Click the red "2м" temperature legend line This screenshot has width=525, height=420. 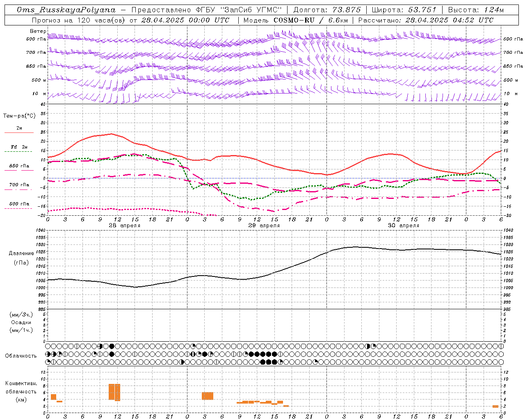pos(19,132)
